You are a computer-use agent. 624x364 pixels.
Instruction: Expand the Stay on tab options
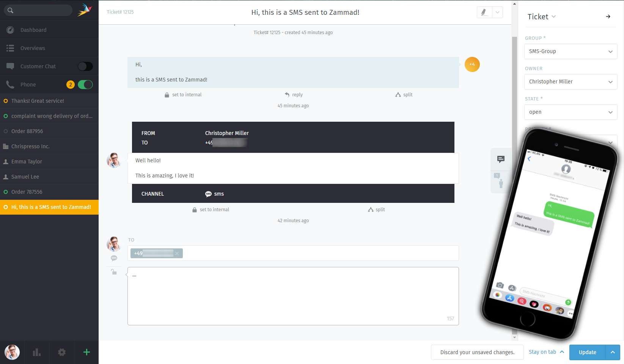click(546, 352)
